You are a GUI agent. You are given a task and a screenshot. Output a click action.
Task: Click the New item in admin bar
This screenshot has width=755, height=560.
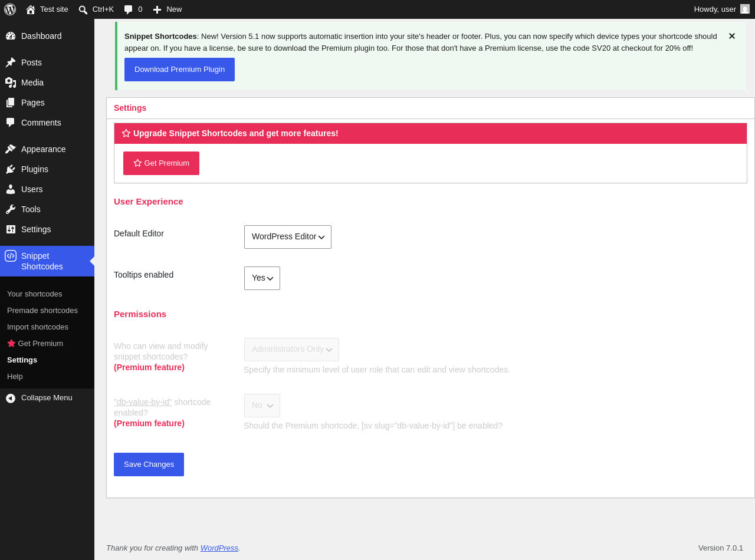tap(168, 9)
